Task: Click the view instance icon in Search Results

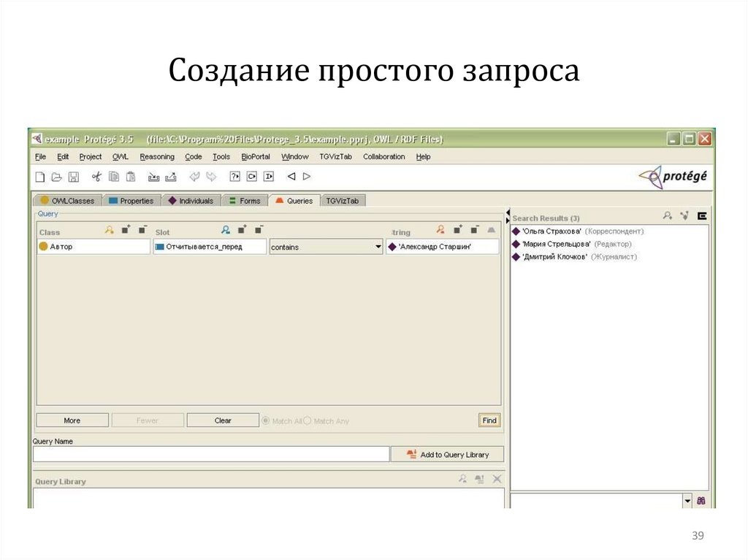Action: (668, 216)
